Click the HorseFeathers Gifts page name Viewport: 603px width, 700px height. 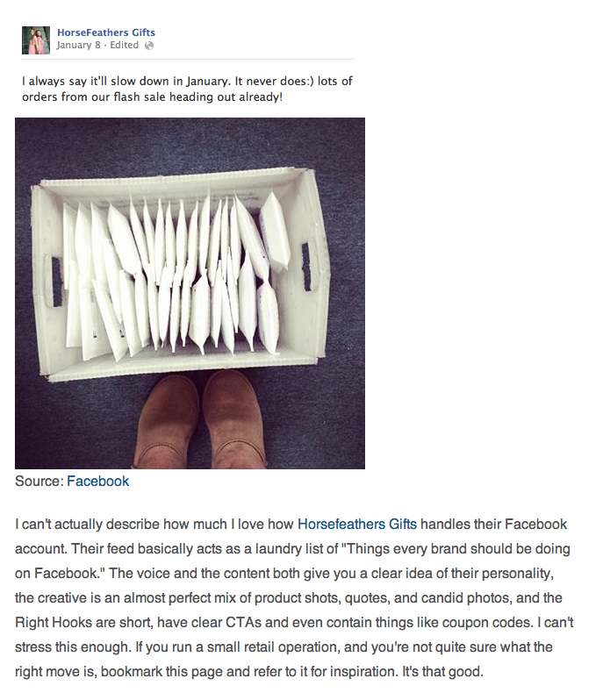106,32
